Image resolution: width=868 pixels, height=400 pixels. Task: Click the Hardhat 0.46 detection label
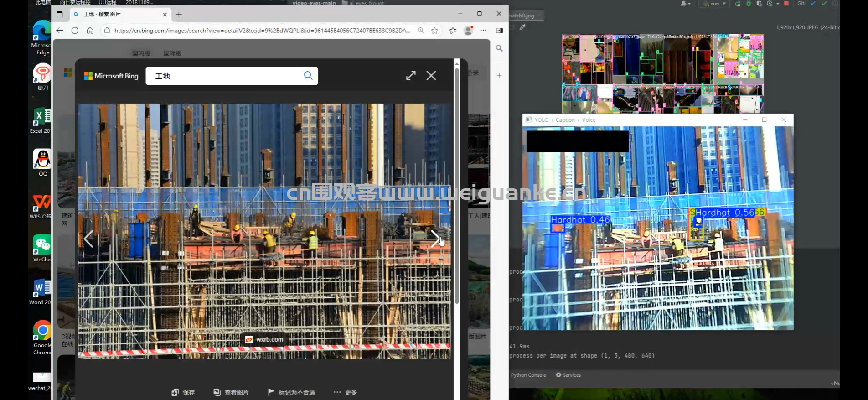coord(580,220)
